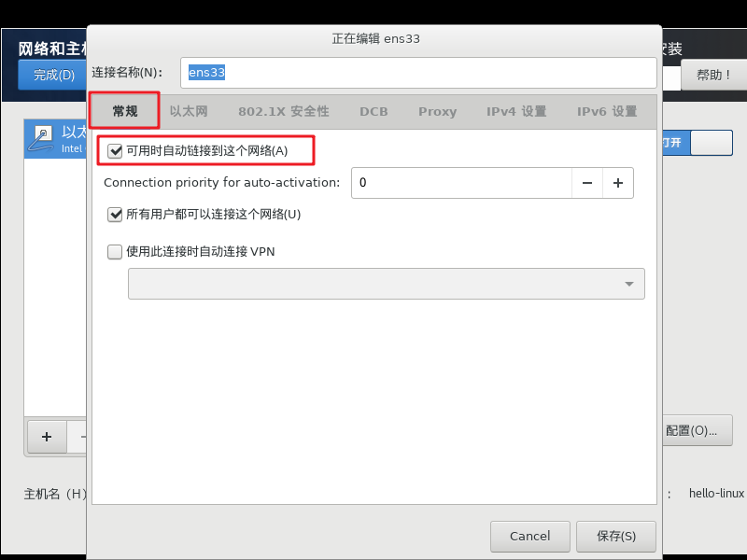Viewport: 747px width, 560px height.
Task: Open the 802.1X 安全性 tab
Action: [x=284, y=111]
